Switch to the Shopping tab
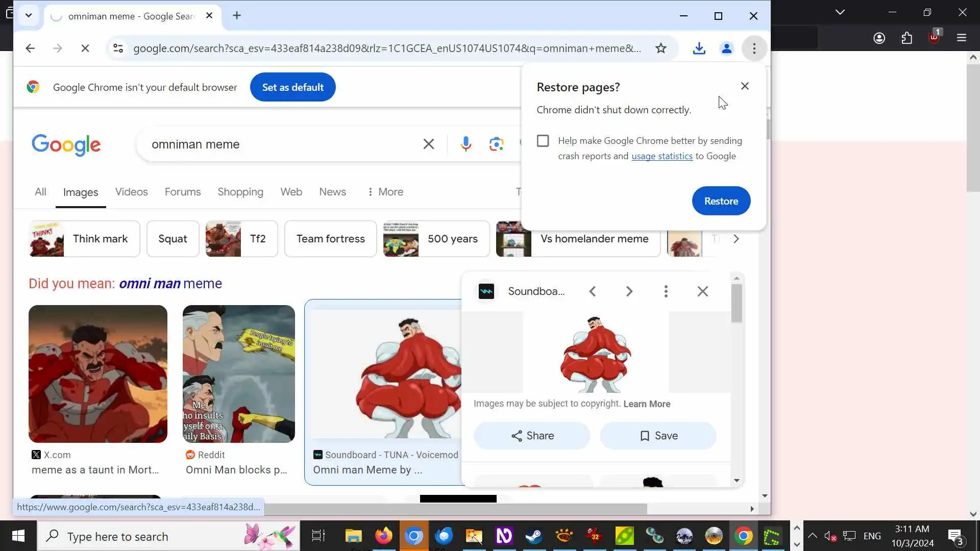This screenshot has width=980, height=551. point(240,192)
